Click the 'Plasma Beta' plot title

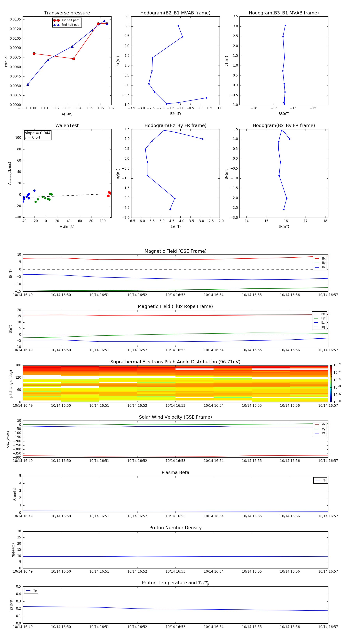pyautogui.click(x=175, y=473)
